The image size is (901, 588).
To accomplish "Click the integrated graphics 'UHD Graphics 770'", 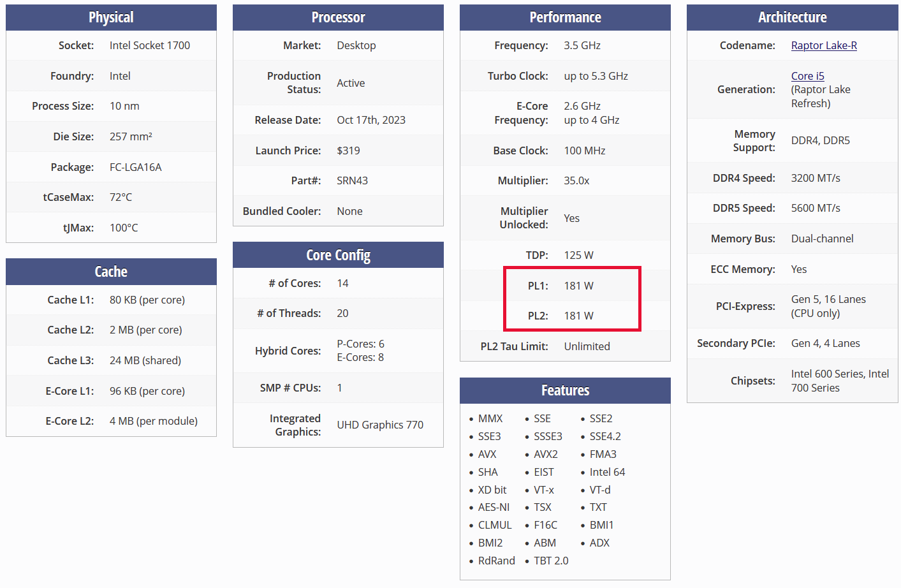I will click(380, 425).
